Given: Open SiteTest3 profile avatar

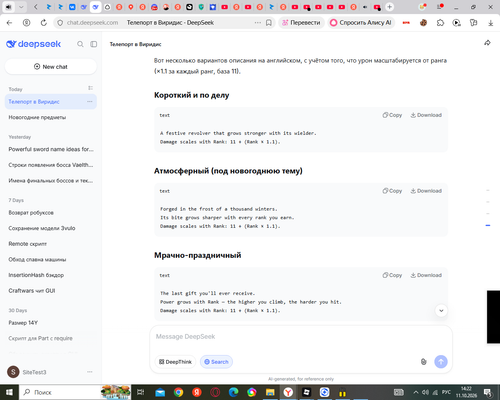Looking at the screenshot, I should (x=13, y=372).
